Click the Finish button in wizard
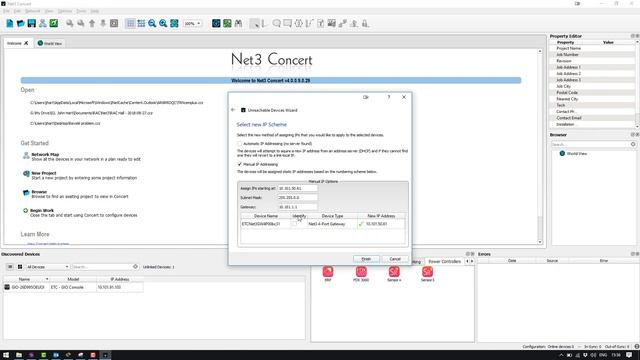This screenshot has width=640, height=360. tap(366, 259)
